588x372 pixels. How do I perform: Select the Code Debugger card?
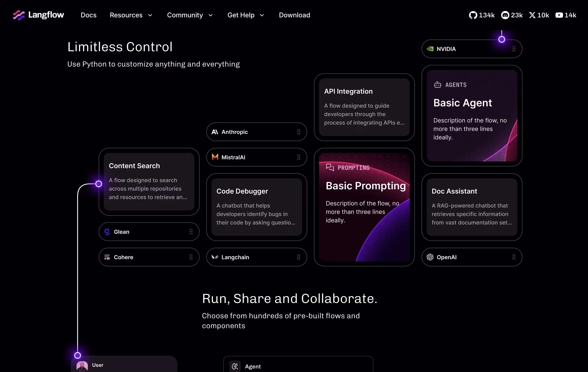click(256, 207)
